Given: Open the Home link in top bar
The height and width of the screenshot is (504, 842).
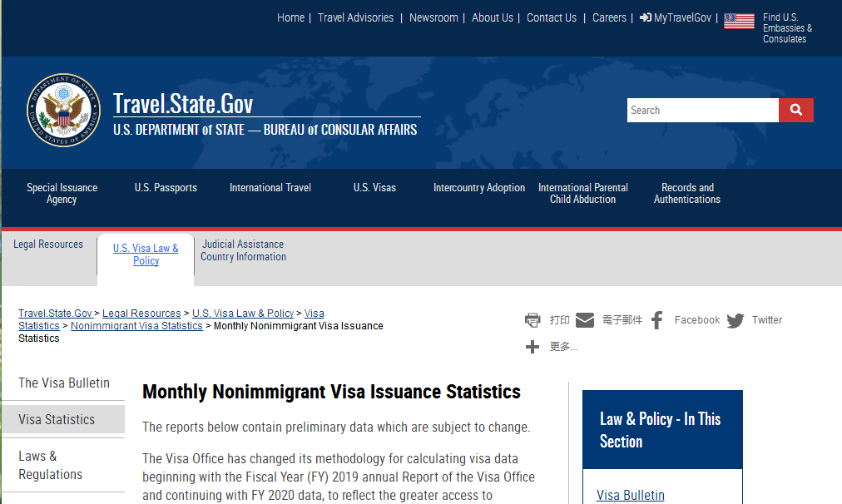Looking at the screenshot, I should [290, 17].
